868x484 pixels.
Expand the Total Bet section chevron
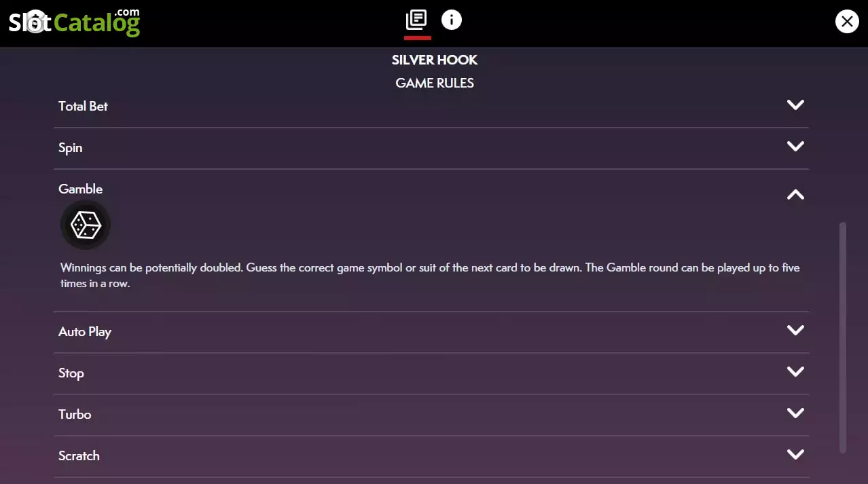click(x=795, y=105)
